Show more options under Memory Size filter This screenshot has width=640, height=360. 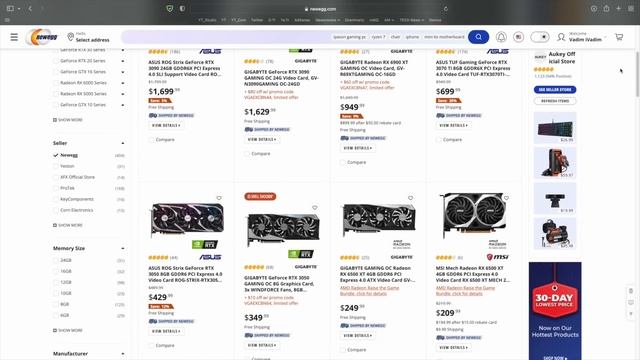(68, 330)
